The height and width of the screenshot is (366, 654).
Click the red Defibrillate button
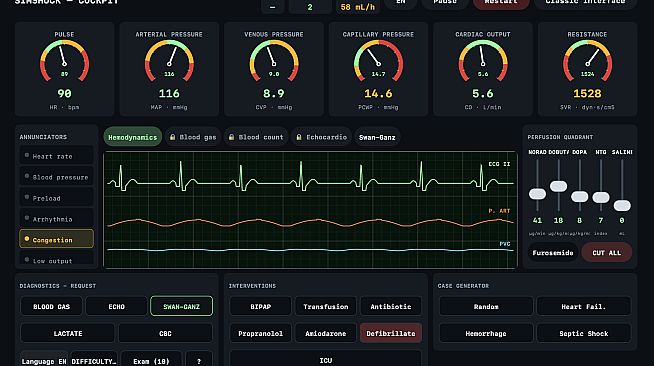coord(391,333)
